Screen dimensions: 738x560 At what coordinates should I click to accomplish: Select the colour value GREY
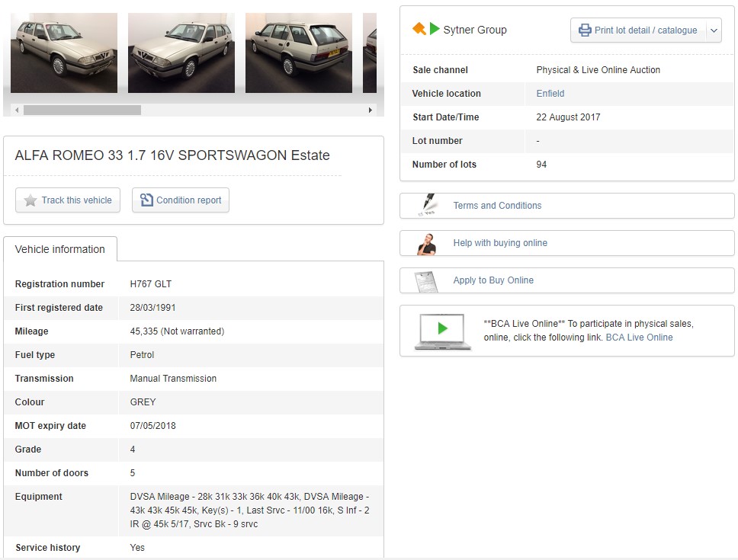(143, 402)
